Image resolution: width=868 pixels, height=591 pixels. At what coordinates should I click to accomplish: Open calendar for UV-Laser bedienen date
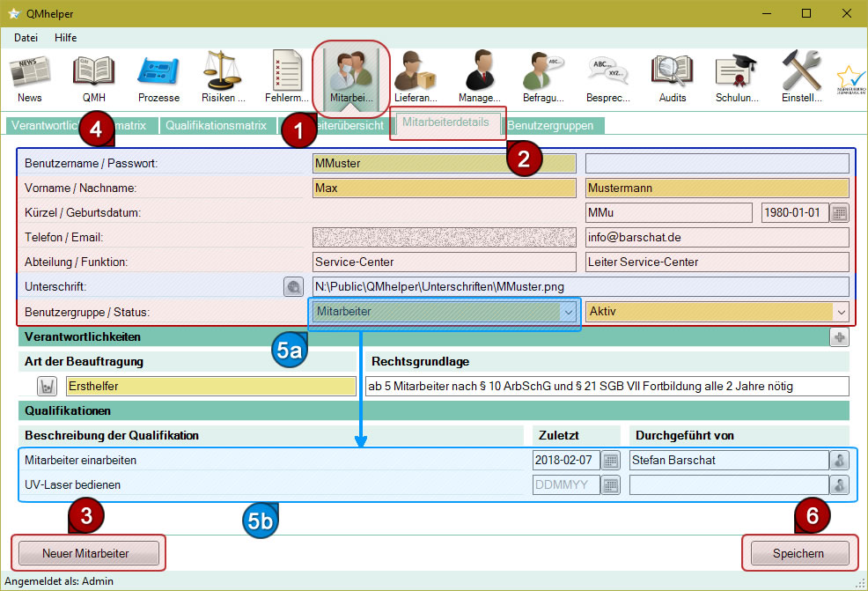[x=611, y=484]
